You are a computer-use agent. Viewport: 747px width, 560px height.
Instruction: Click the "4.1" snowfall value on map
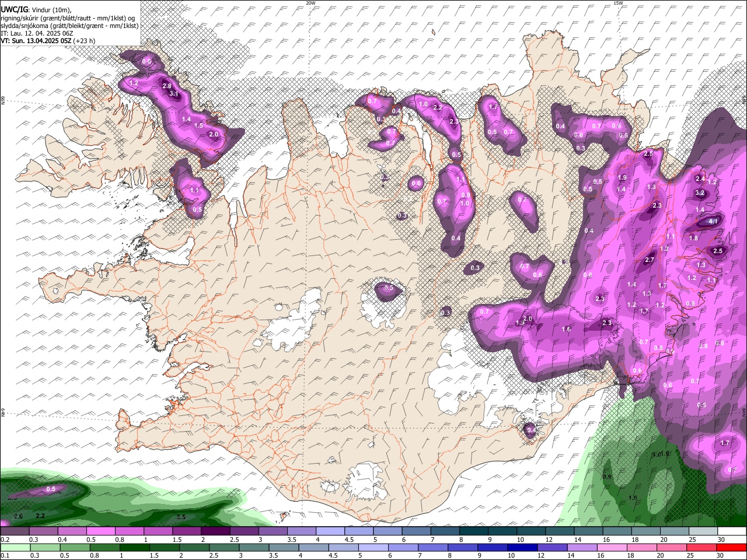click(713, 222)
